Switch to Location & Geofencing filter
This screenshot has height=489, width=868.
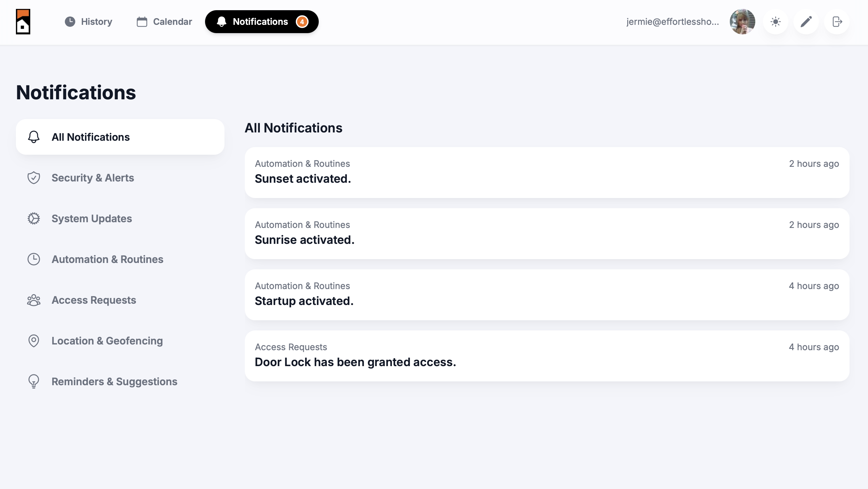pos(107,341)
